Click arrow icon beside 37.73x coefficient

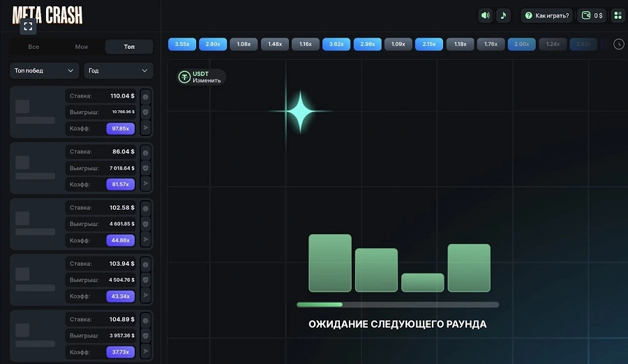click(x=145, y=351)
